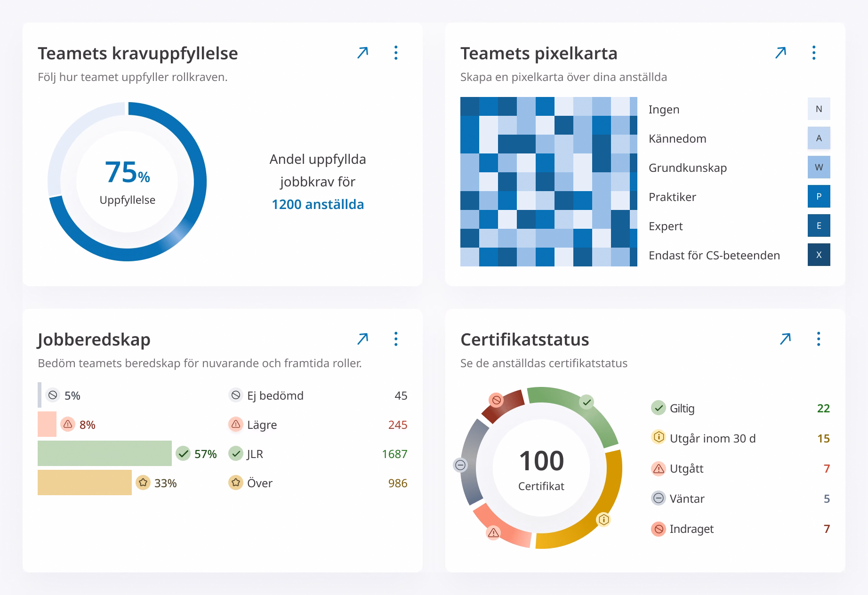This screenshot has height=595, width=868.
Task: Click the Praktiker legend label
Action: 672,197
